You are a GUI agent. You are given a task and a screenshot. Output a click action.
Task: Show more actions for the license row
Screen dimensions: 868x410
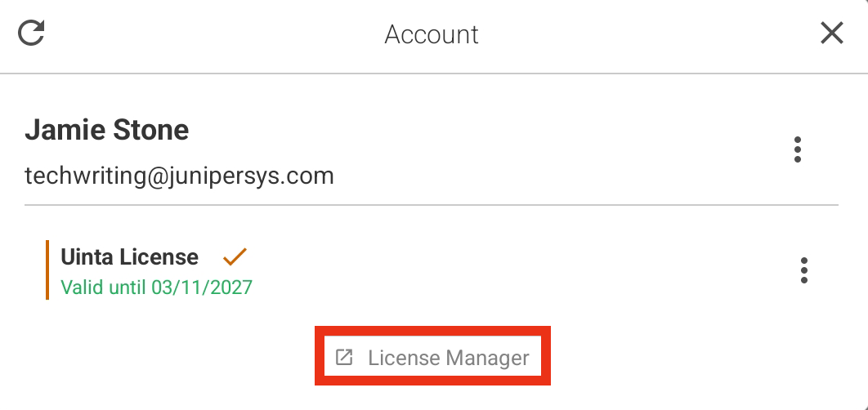pos(803,270)
